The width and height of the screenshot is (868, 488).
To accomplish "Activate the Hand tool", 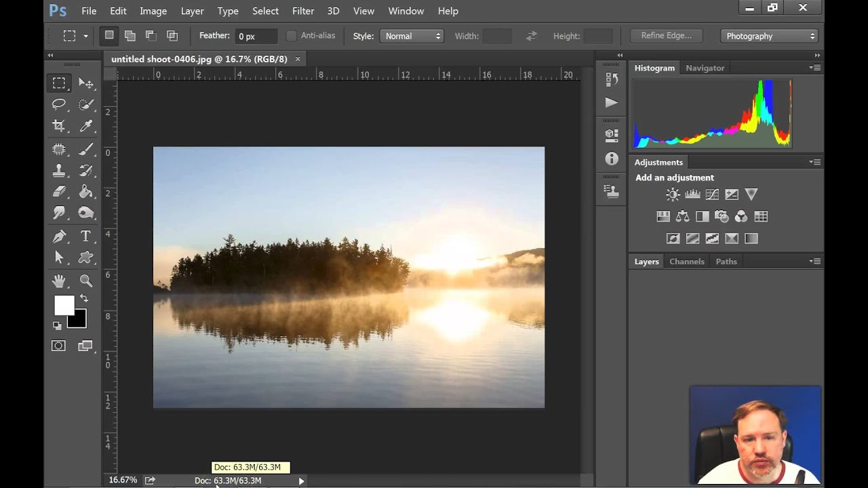I will [x=59, y=281].
